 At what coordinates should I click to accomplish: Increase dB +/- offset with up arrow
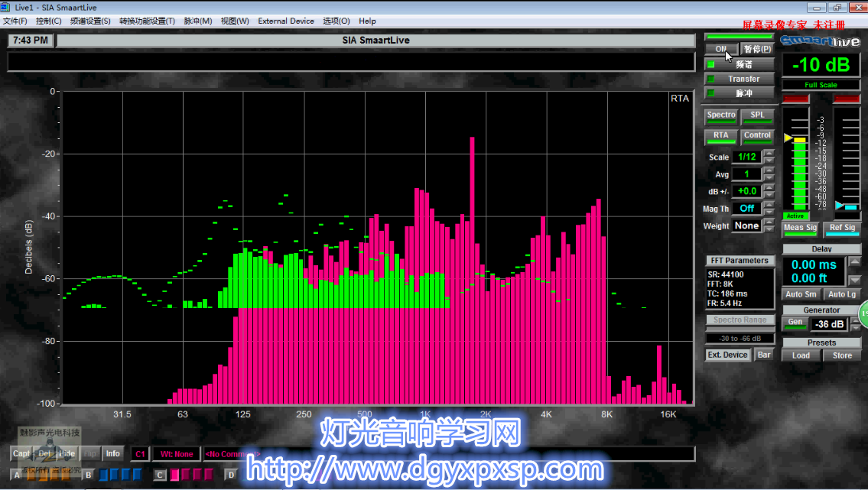[x=769, y=187]
